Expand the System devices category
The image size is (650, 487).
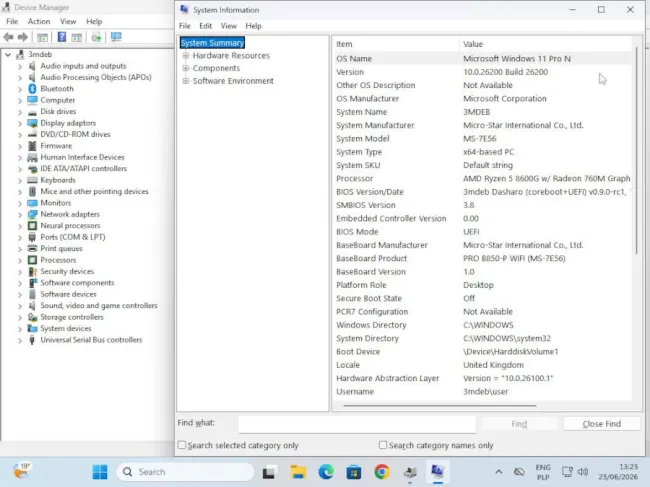20,329
